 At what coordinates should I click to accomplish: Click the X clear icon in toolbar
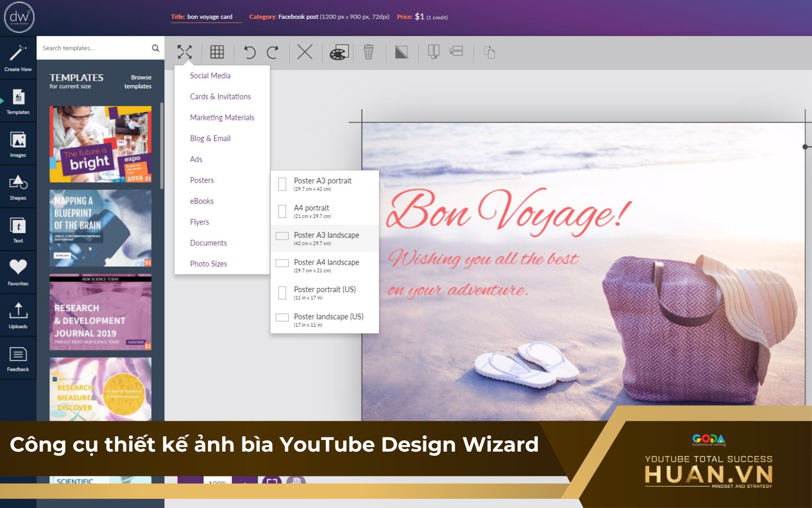click(x=304, y=52)
